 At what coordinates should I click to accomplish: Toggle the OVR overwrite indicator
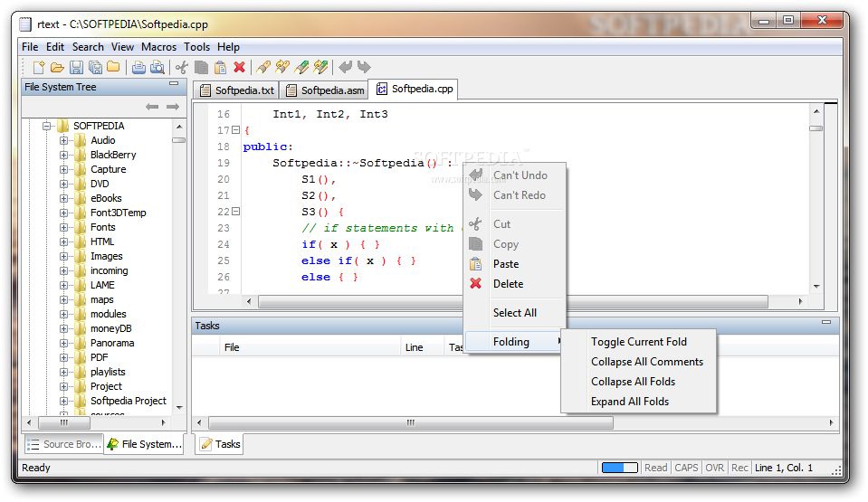[x=714, y=468]
